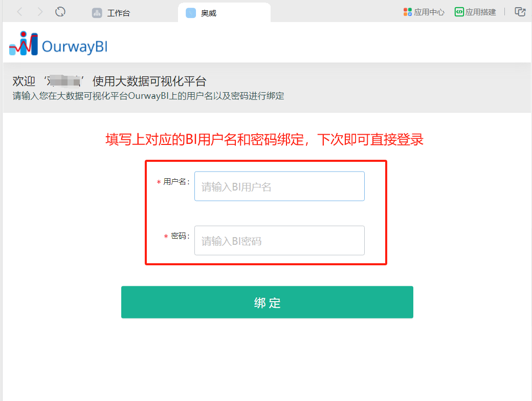Click the green 绑定 button
This screenshot has height=401, width=532.
267,302
